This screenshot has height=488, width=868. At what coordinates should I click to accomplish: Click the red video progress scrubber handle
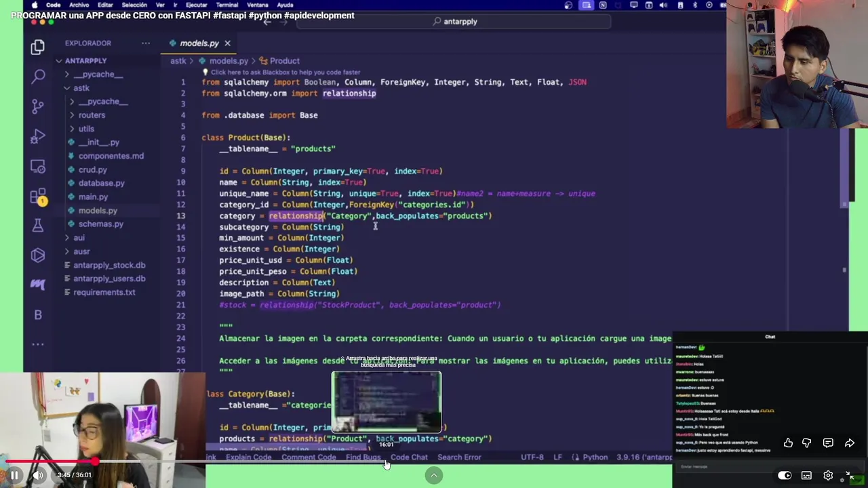point(96,462)
